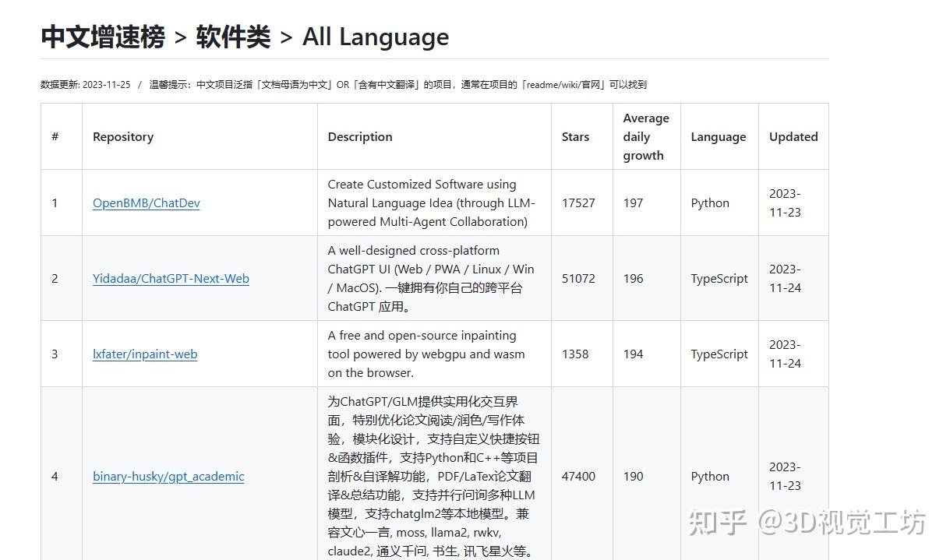Click the Description column header
The width and height of the screenshot is (950, 560).
click(359, 136)
